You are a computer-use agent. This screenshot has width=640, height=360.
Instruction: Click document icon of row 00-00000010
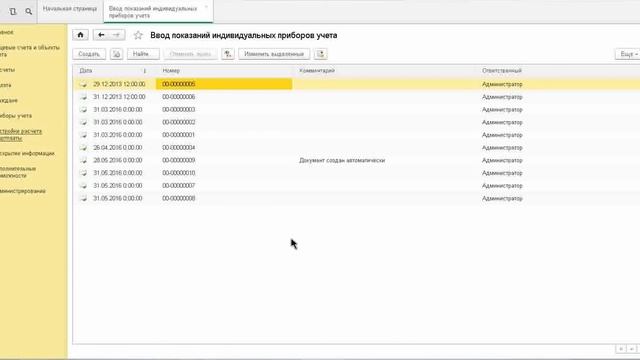[x=83, y=173]
